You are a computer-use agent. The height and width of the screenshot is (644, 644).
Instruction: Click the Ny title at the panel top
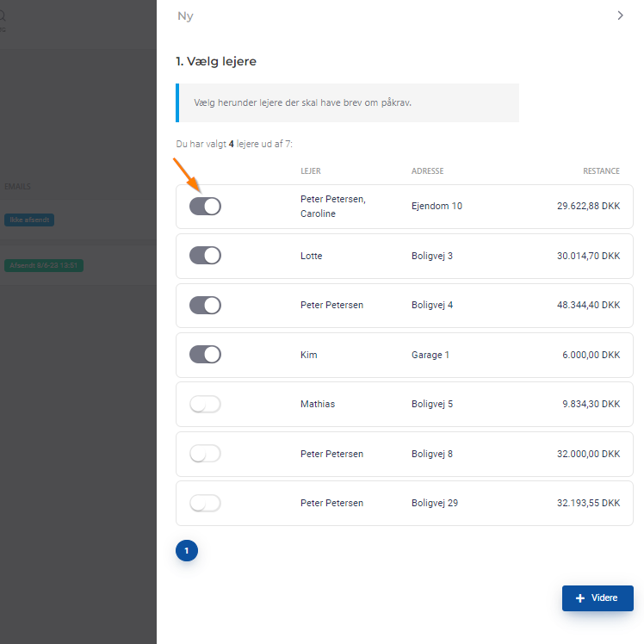coord(185,16)
